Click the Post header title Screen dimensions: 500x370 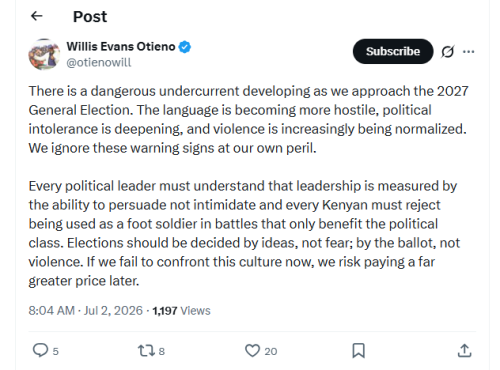90,17
